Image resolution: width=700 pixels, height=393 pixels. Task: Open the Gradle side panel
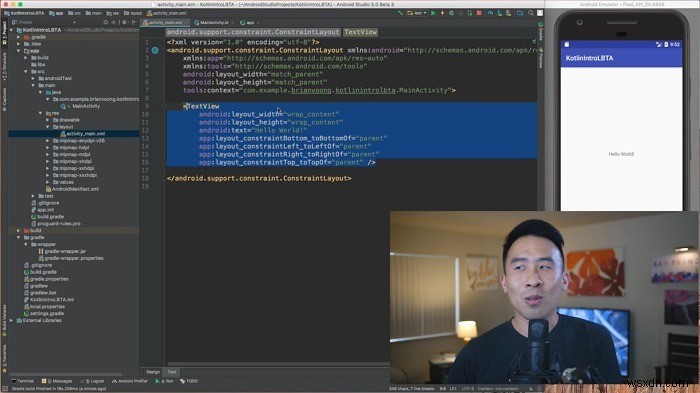point(541,31)
